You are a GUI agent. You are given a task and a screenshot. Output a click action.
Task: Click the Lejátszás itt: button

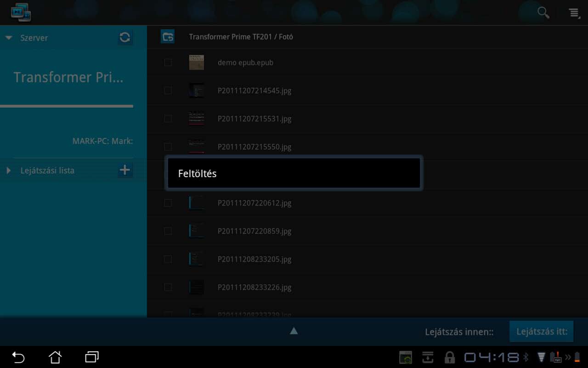click(x=542, y=331)
